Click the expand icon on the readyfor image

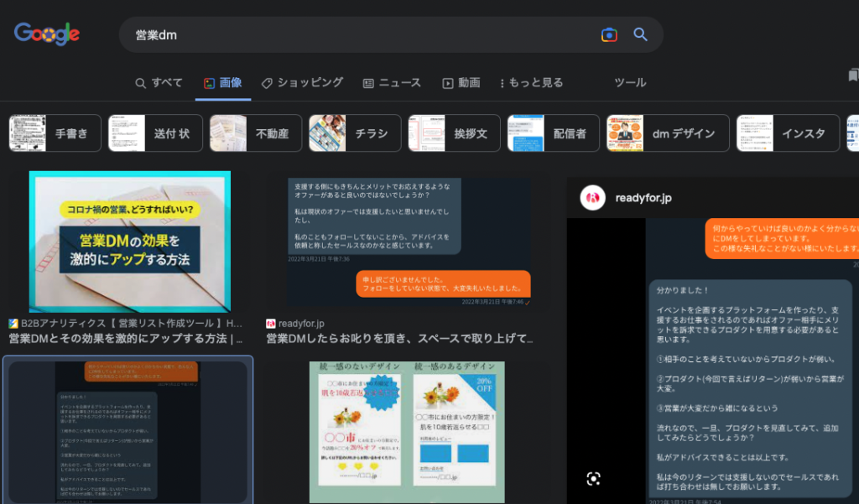594,479
